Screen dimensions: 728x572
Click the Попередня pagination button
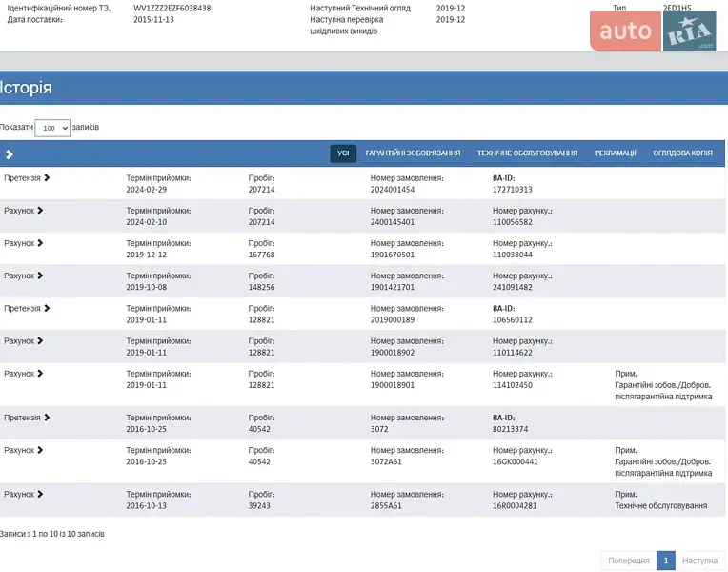tap(629, 561)
